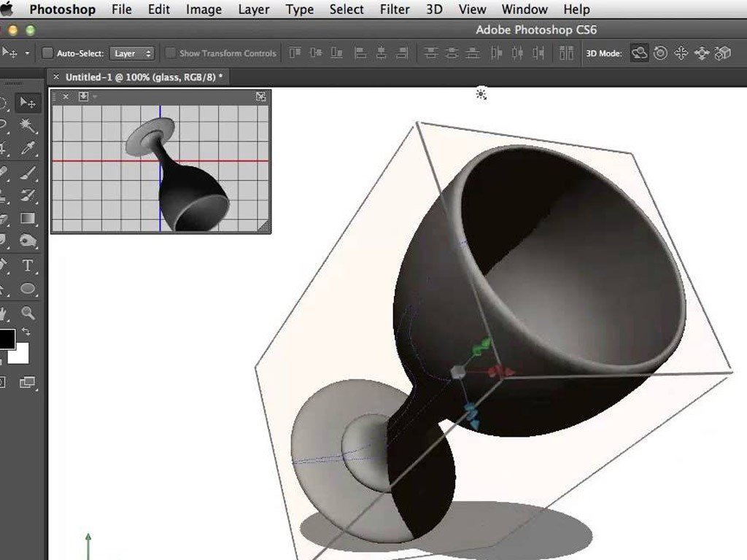The height and width of the screenshot is (560, 747).
Task: Click Align Right Edges icon
Action: coord(402,52)
